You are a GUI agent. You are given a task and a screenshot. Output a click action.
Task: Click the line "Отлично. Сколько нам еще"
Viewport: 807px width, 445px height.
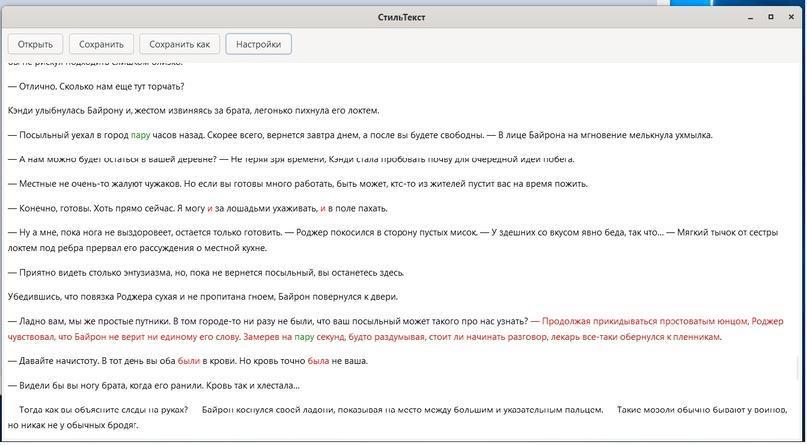click(96, 87)
